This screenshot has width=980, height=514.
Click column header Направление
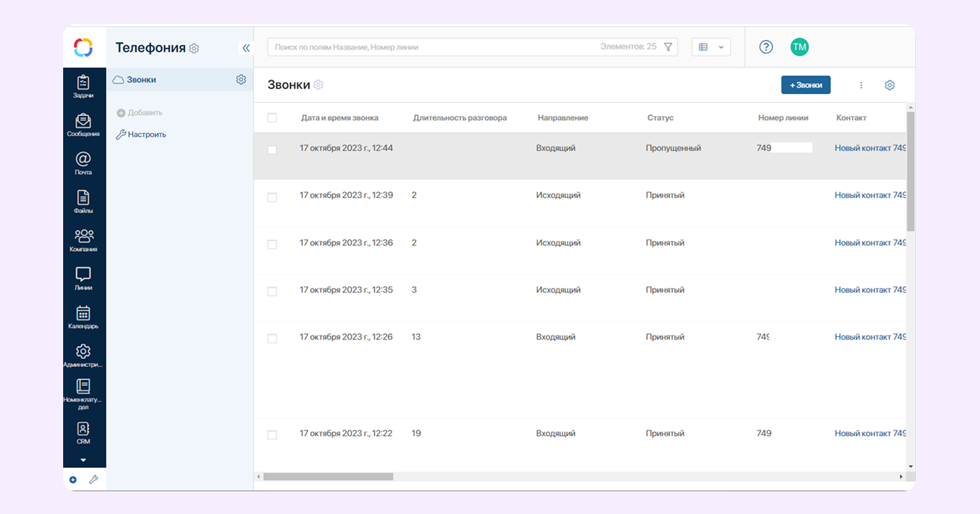click(563, 117)
